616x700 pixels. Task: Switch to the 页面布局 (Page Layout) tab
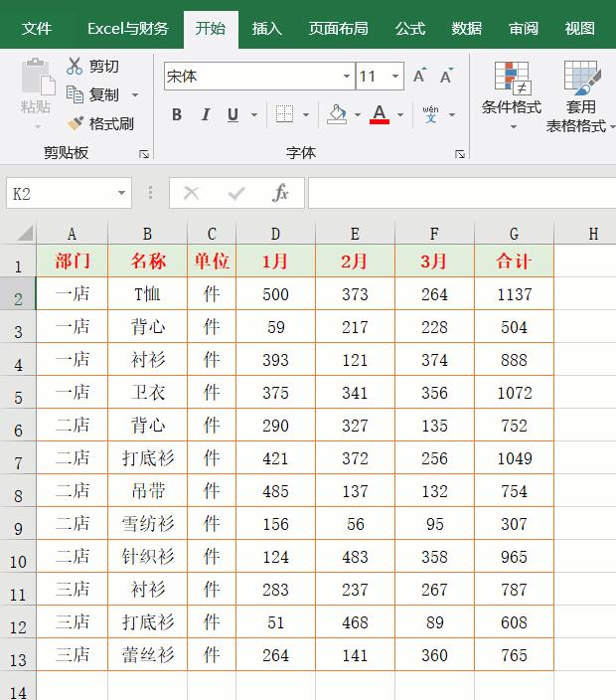pyautogui.click(x=338, y=29)
